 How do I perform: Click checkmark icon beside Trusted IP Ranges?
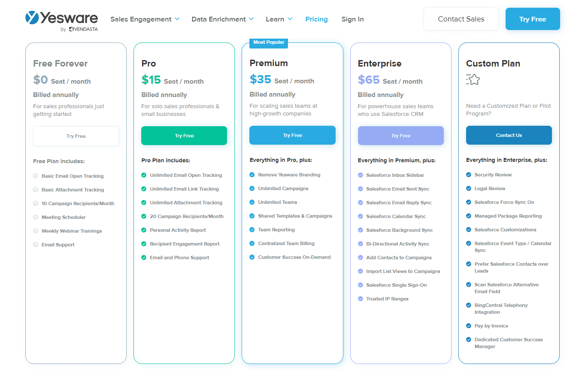(x=361, y=299)
